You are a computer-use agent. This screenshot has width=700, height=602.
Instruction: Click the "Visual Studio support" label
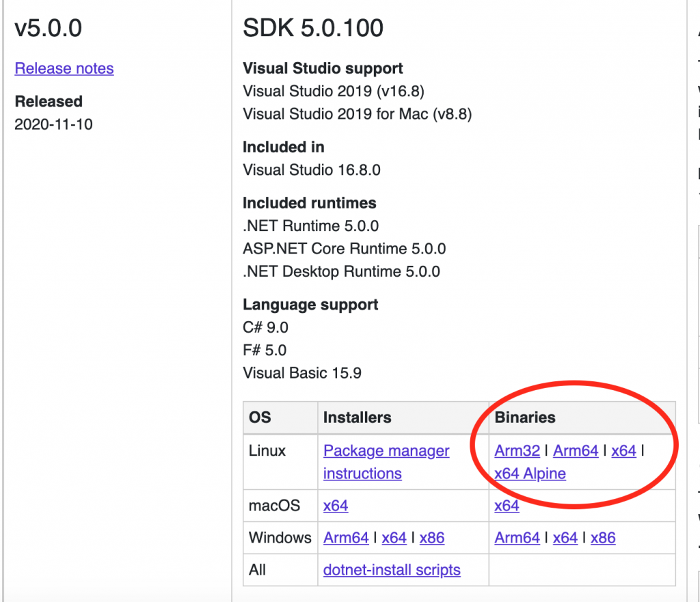323,68
